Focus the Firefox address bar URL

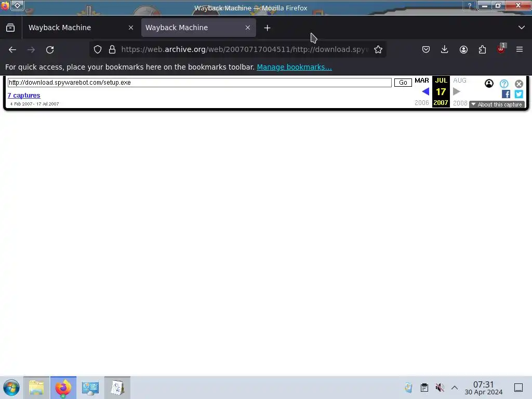click(244, 49)
